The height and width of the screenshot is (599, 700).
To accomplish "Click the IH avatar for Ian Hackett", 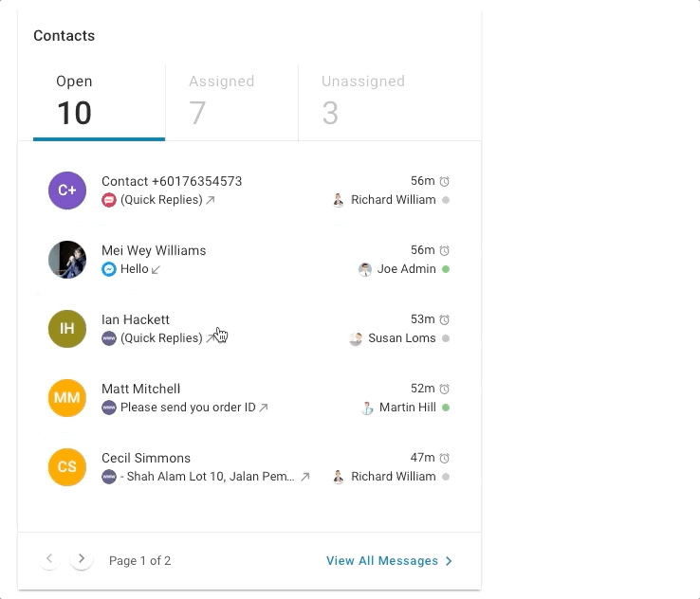I will tap(67, 329).
